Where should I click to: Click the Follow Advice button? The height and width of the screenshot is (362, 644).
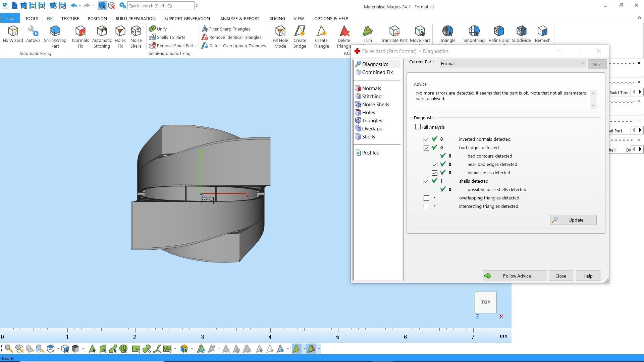tap(514, 276)
